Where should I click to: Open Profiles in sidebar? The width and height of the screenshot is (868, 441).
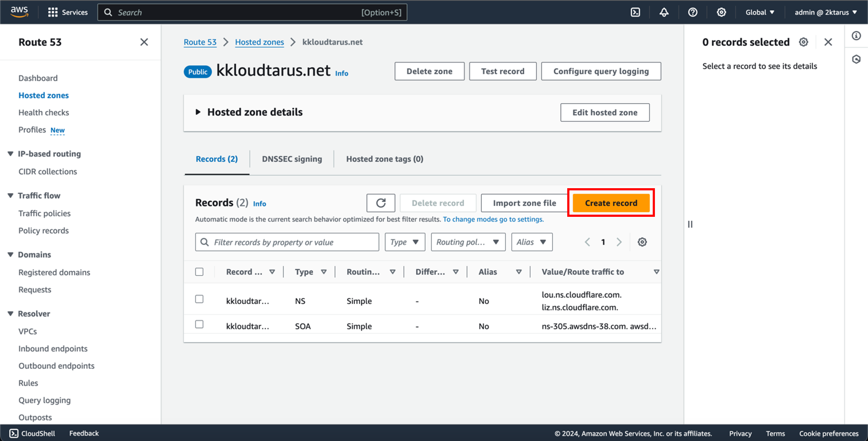coord(32,130)
